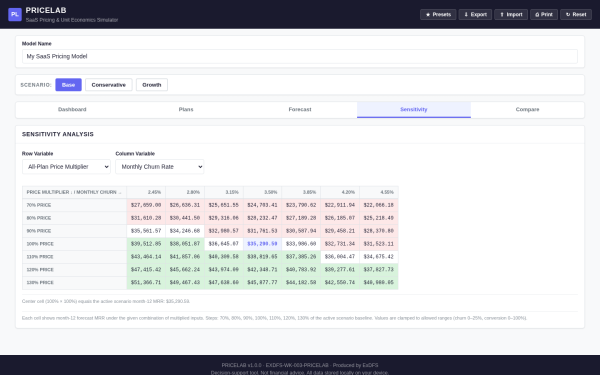The height and width of the screenshot is (375, 600).
Task: Click the 3.85% column header
Action: (x=301, y=192)
